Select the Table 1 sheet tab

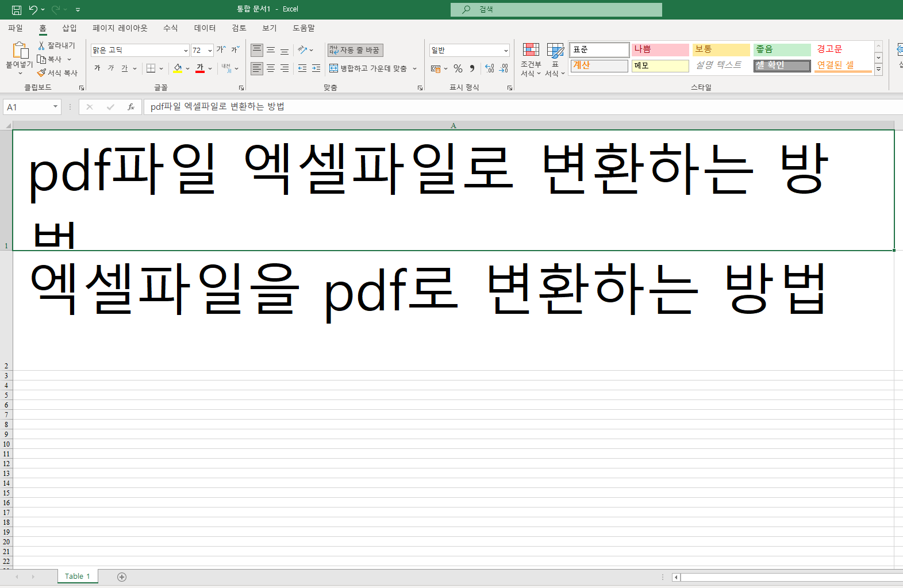78,577
